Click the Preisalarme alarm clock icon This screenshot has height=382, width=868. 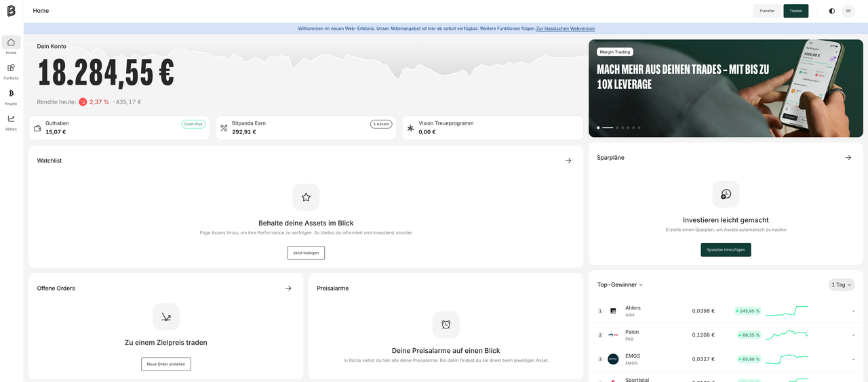coord(446,324)
